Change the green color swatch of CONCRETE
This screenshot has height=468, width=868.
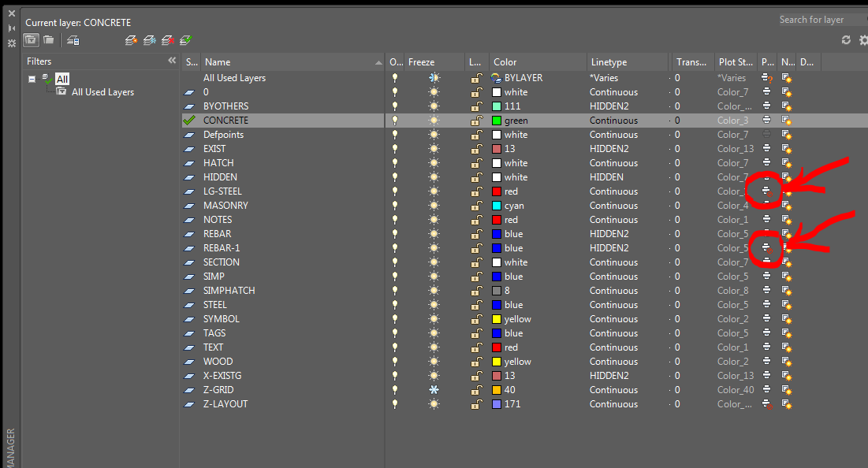click(x=497, y=120)
